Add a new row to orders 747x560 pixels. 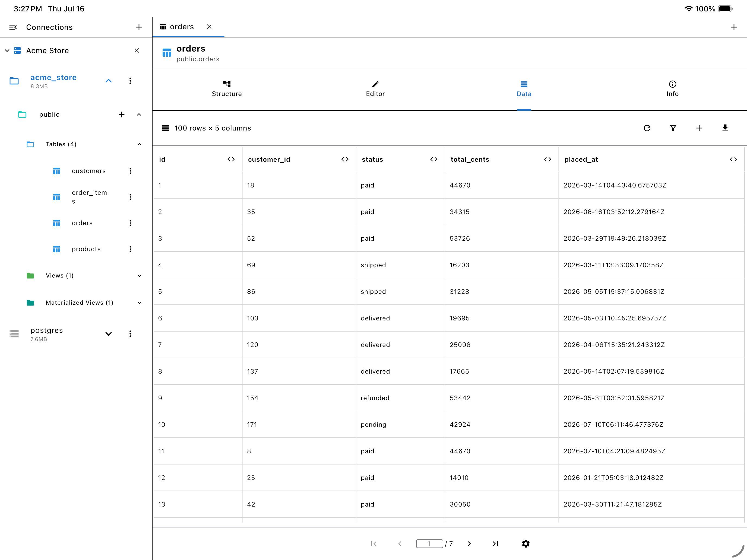pos(699,128)
